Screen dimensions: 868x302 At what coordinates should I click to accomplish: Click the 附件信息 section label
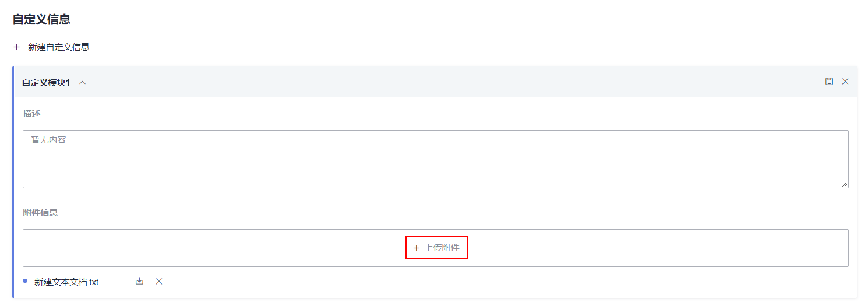pyautogui.click(x=40, y=212)
